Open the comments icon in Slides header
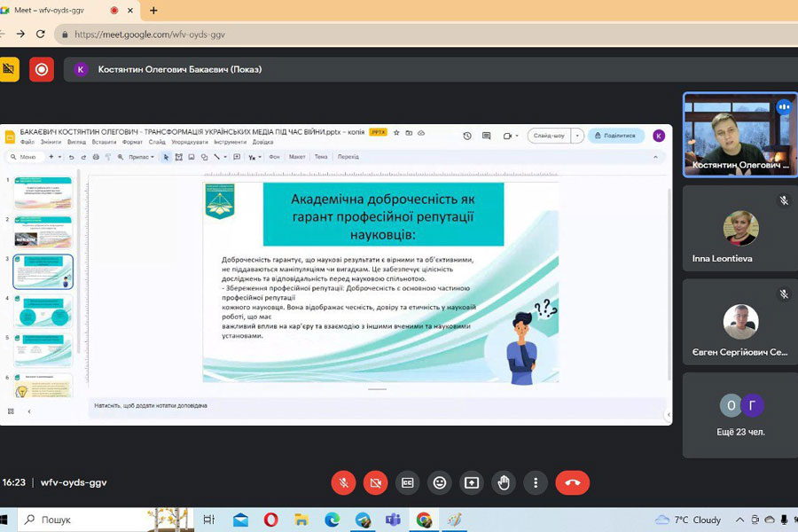Image resolution: width=798 pixels, height=532 pixels. point(486,136)
